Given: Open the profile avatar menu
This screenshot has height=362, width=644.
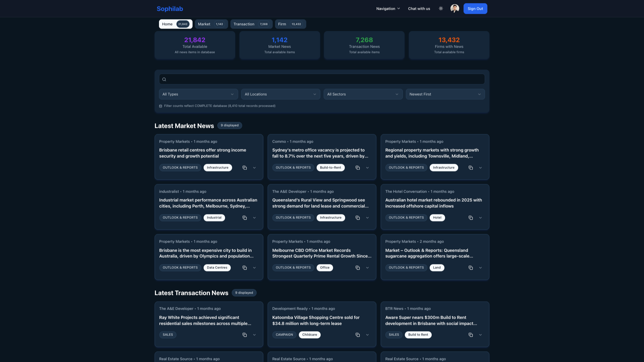Looking at the screenshot, I should tap(455, 8).
